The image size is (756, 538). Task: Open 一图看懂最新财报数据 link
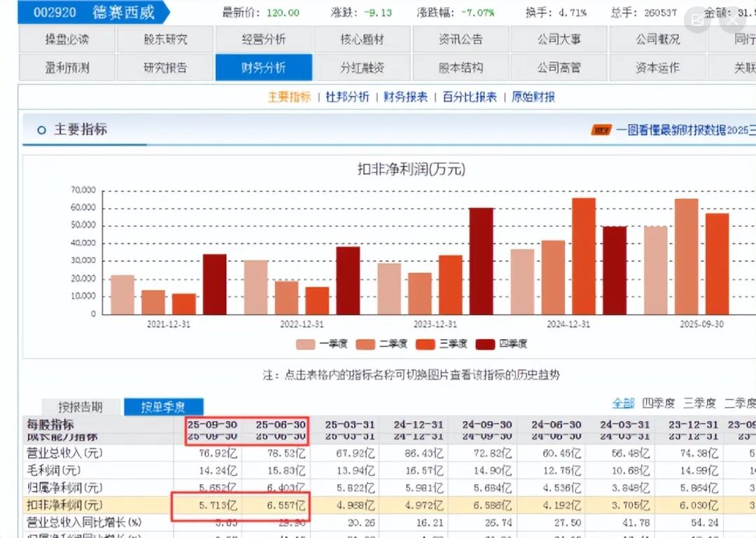(x=685, y=130)
